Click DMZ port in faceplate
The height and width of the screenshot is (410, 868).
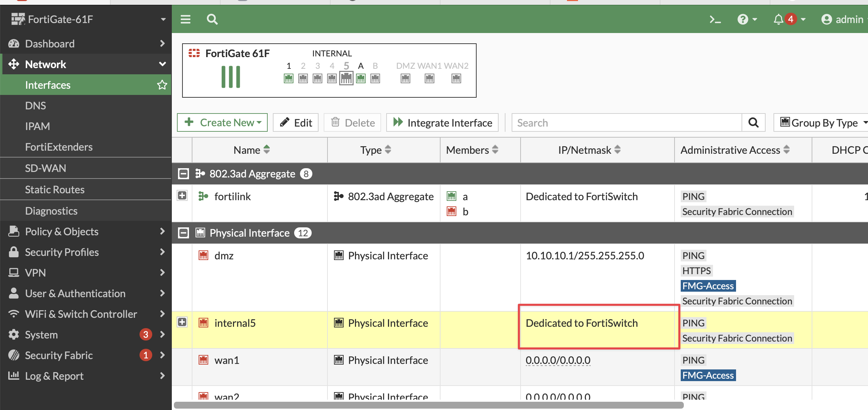click(405, 78)
